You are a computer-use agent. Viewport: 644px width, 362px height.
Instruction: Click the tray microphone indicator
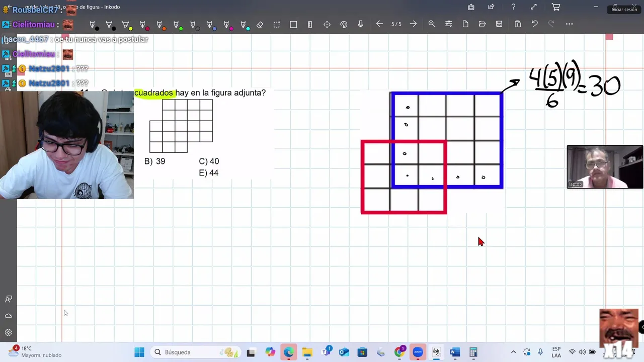(540, 352)
